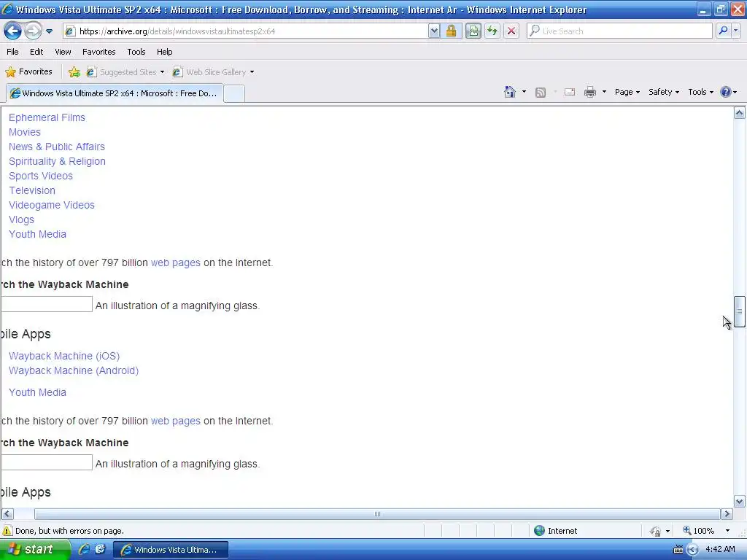Go back using the Back arrow button
747x560 pixels.
[x=12, y=31]
